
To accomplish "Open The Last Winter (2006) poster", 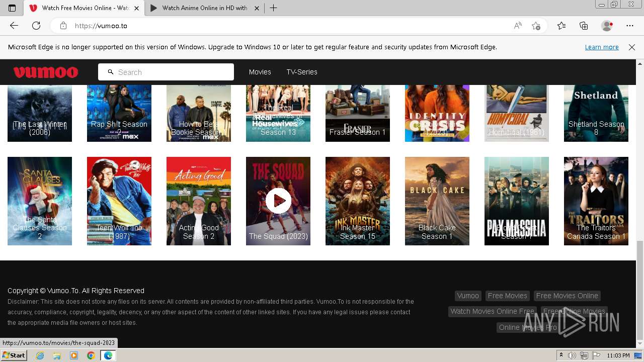I will (40, 114).
